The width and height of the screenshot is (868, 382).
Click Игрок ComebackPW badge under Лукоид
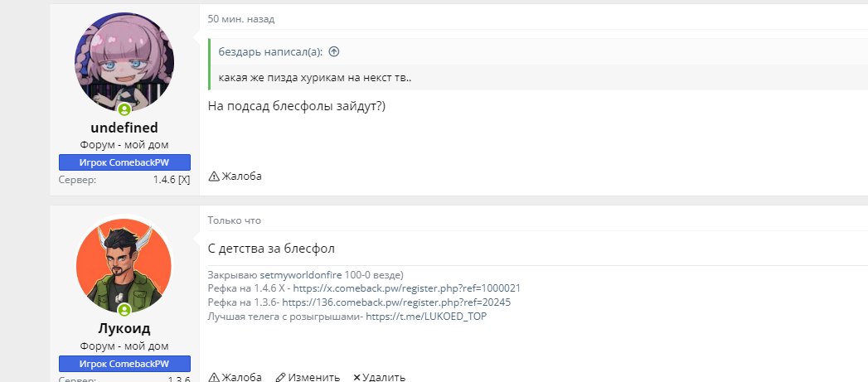point(124,364)
